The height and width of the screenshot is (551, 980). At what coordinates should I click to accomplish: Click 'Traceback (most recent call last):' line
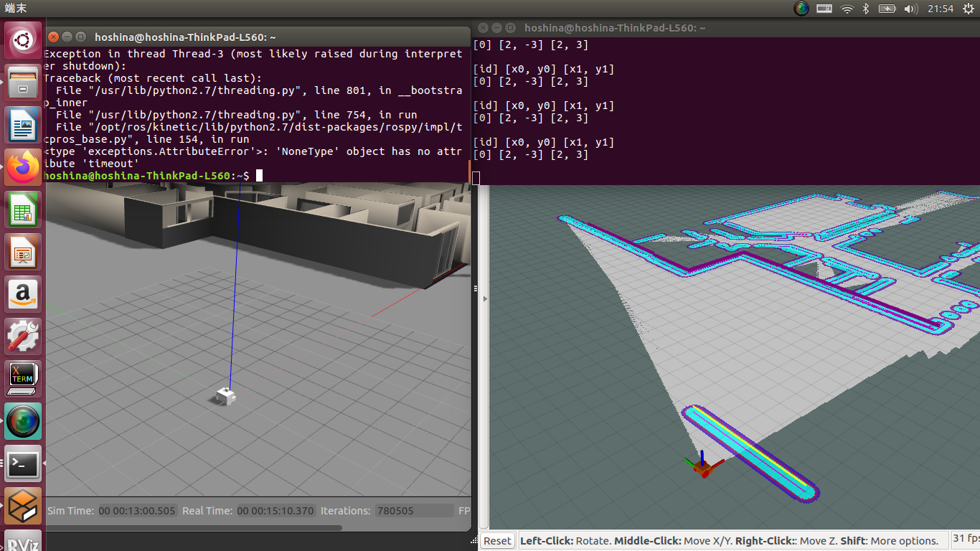tap(153, 78)
